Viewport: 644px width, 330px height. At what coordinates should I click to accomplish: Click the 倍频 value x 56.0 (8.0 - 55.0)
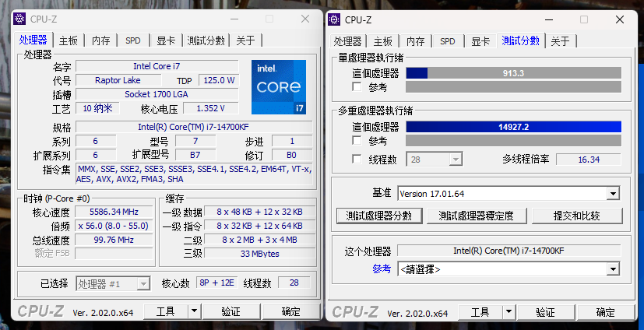coord(114,226)
